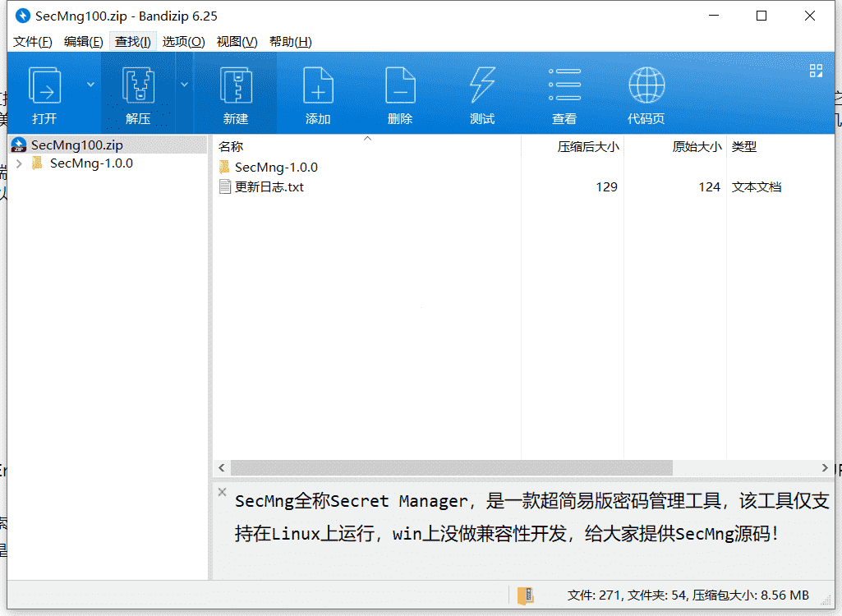Click the New archive (新建) icon
Screen dimensions: 842x616
[x=236, y=85]
